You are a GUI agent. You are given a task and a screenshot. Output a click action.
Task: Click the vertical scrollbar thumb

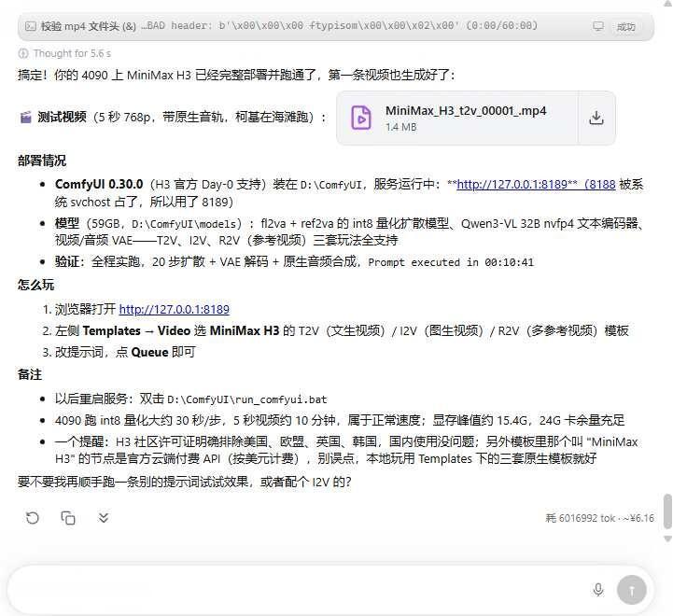pos(667,512)
